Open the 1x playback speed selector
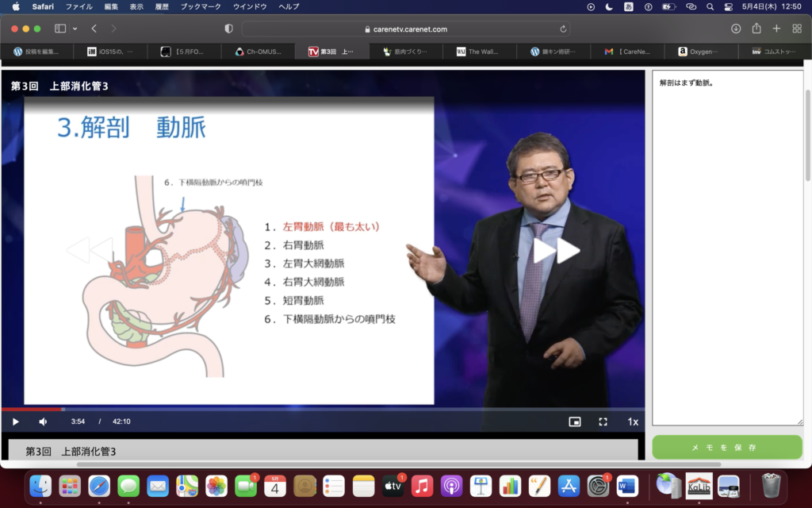This screenshot has height=508, width=812. [x=633, y=421]
